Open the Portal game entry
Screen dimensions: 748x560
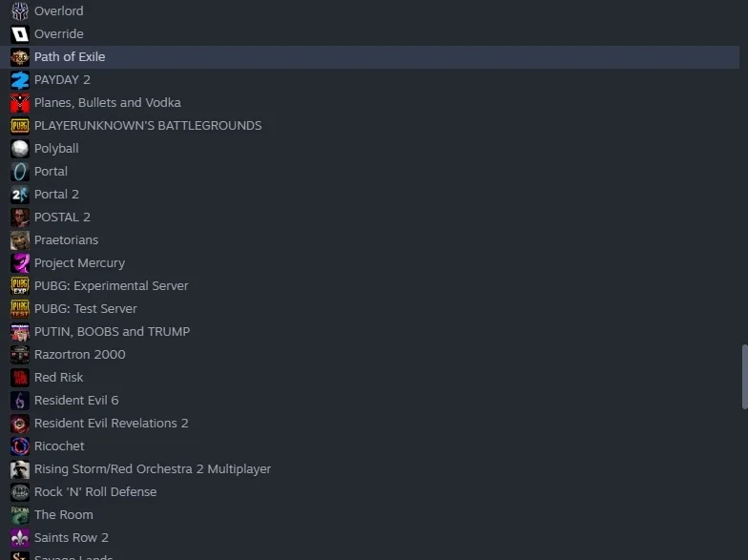point(370,172)
